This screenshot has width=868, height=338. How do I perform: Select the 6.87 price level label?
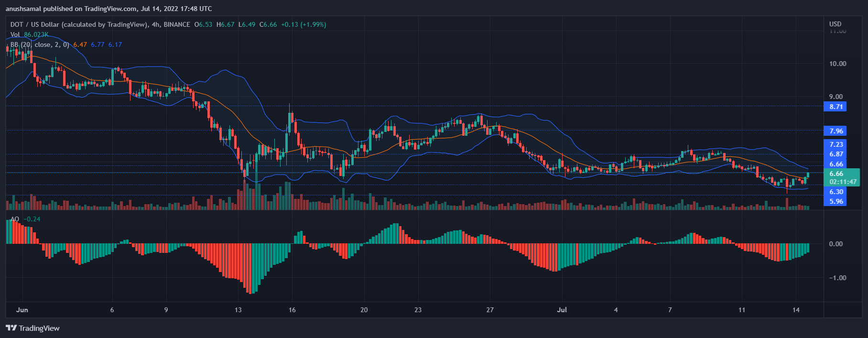pyautogui.click(x=835, y=154)
